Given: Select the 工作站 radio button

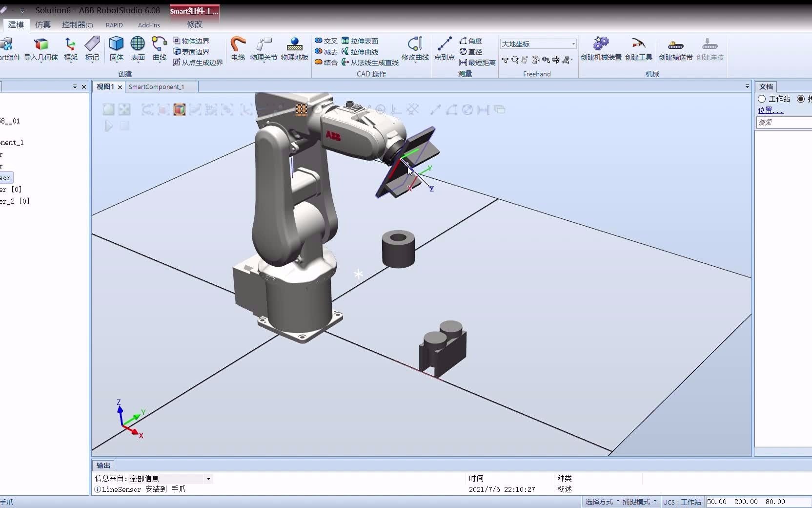Looking at the screenshot, I should click(762, 99).
